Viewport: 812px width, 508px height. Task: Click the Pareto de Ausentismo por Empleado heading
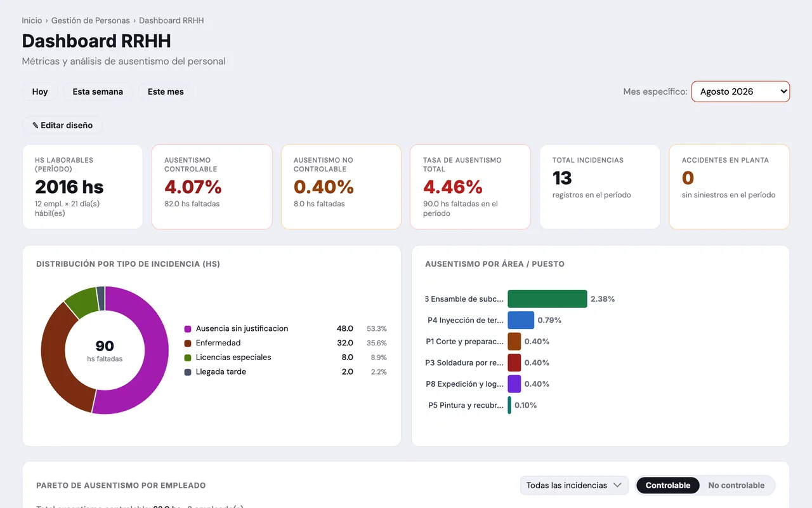pyautogui.click(x=121, y=485)
